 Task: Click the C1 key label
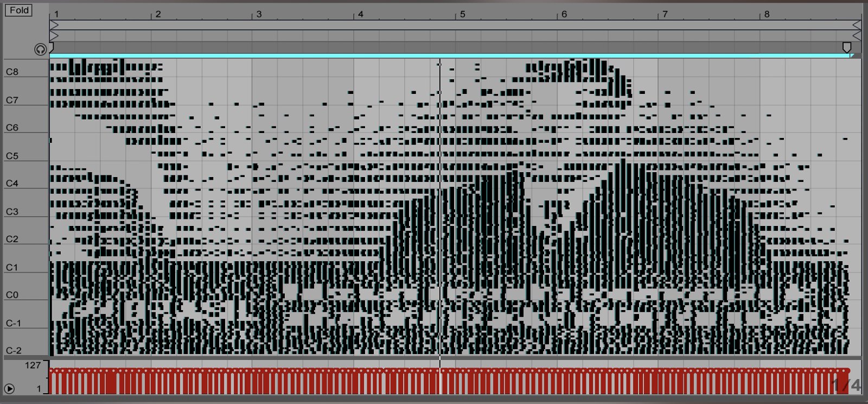point(12,267)
